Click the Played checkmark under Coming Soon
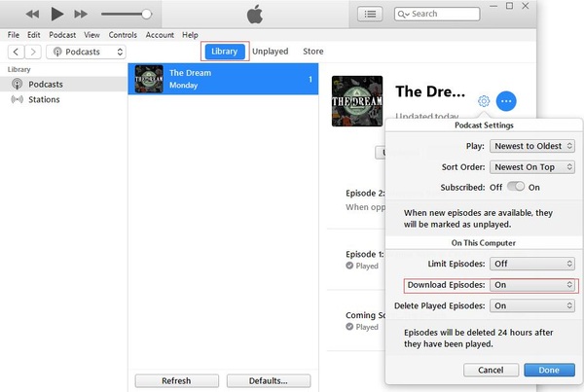This screenshot has height=392, width=584. click(x=349, y=327)
